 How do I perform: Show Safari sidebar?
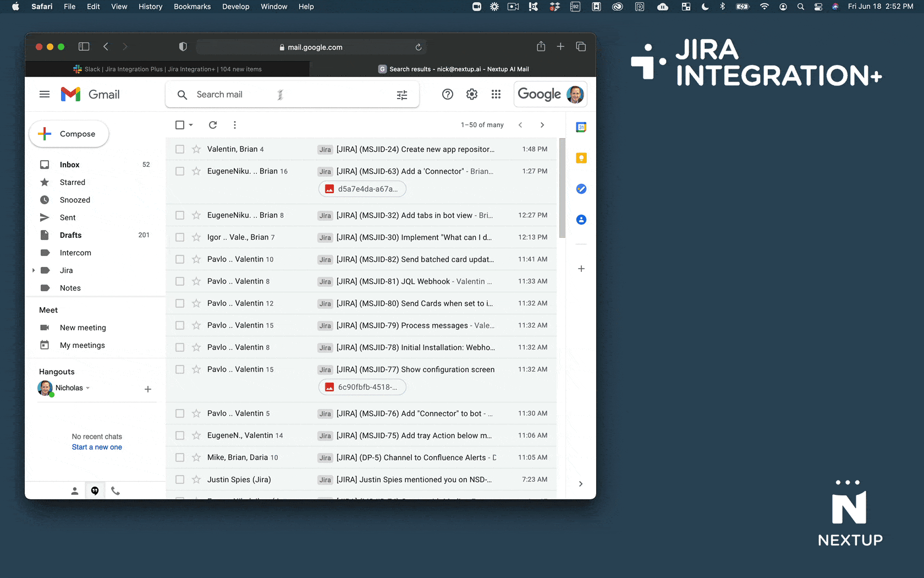point(84,47)
